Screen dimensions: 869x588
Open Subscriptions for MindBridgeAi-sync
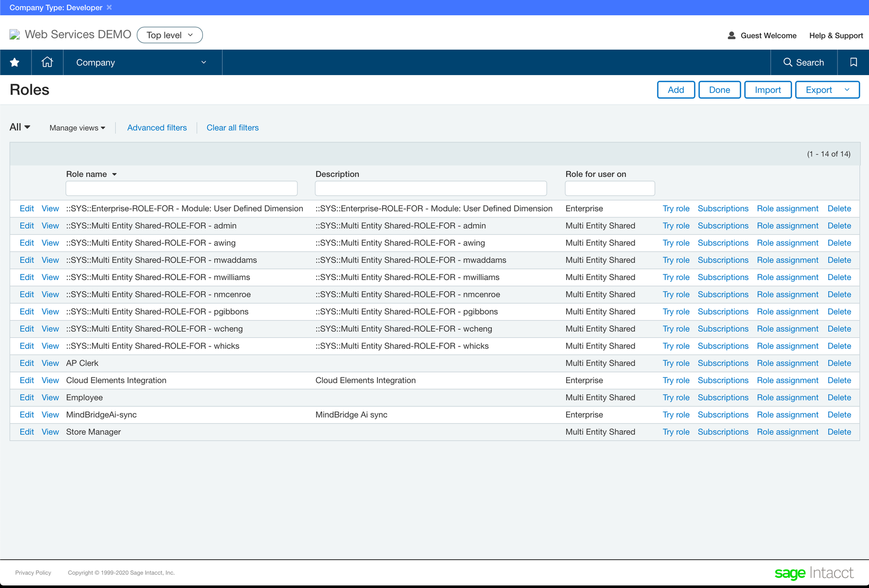coord(723,415)
